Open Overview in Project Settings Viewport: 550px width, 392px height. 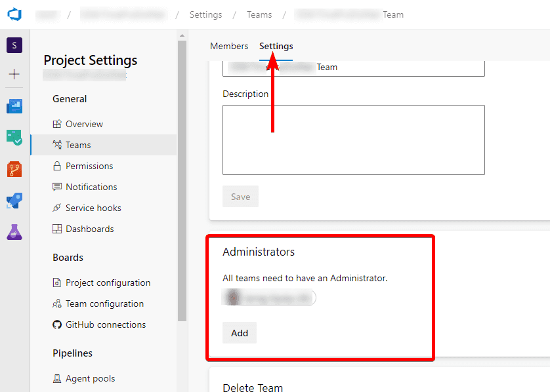(x=84, y=124)
